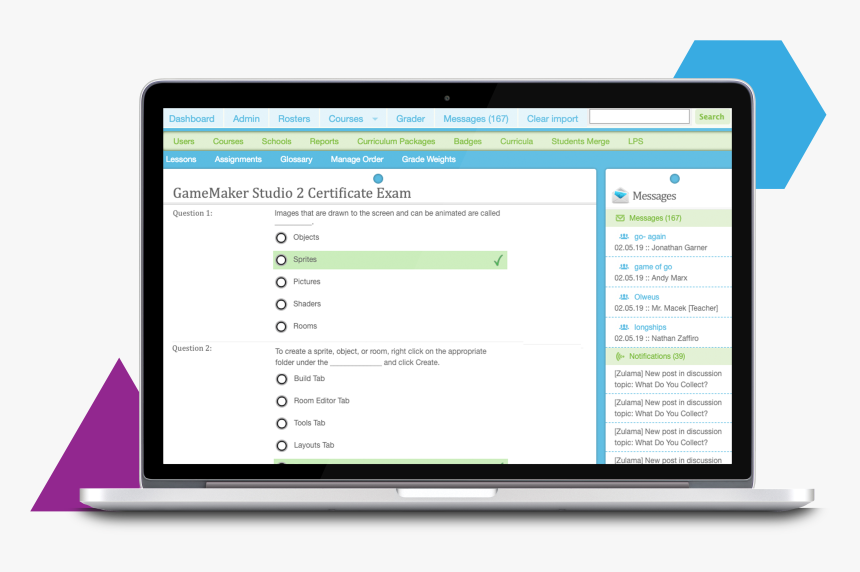Open the game of go message
Image resolution: width=860 pixels, height=572 pixels.
653,267
